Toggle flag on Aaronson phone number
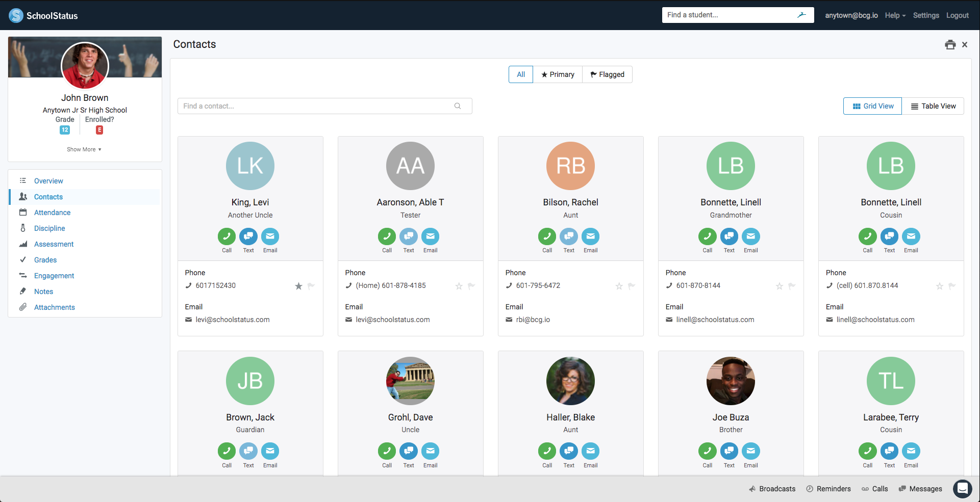 (x=471, y=286)
